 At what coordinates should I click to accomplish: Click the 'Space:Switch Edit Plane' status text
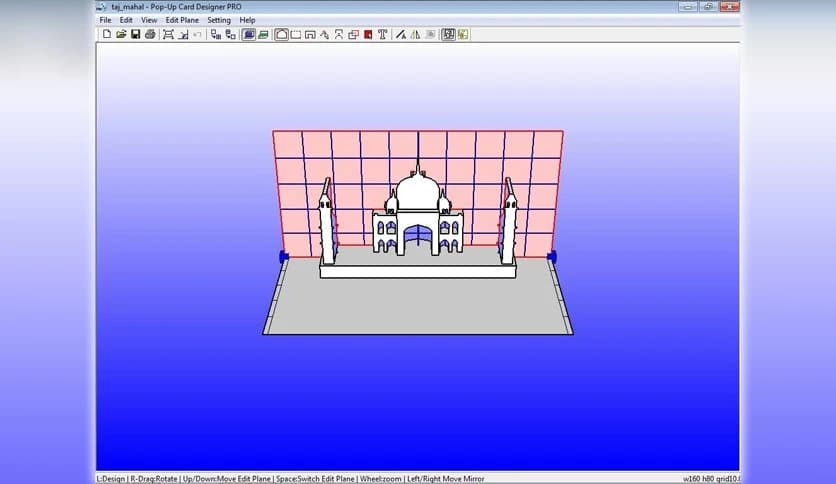coord(315,479)
